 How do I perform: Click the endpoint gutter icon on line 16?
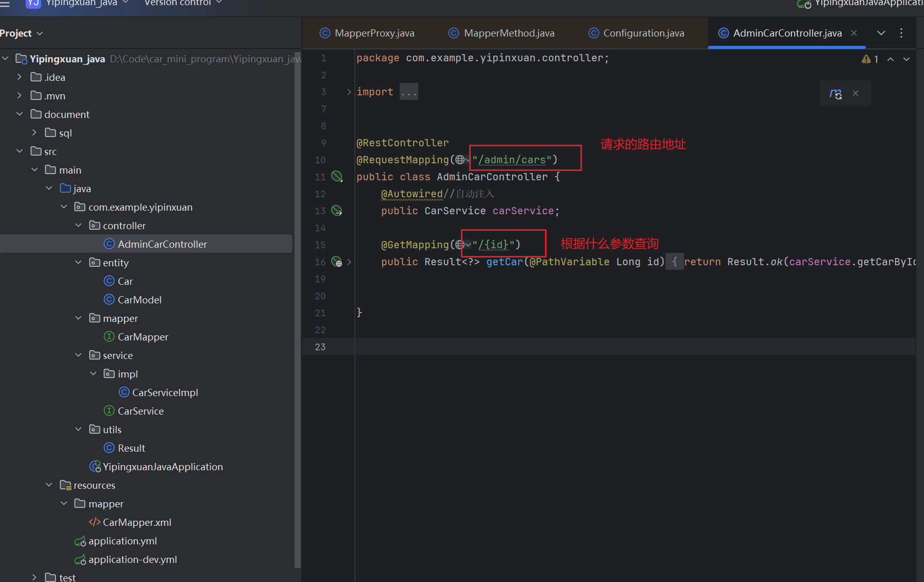click(x=337, y=262)
